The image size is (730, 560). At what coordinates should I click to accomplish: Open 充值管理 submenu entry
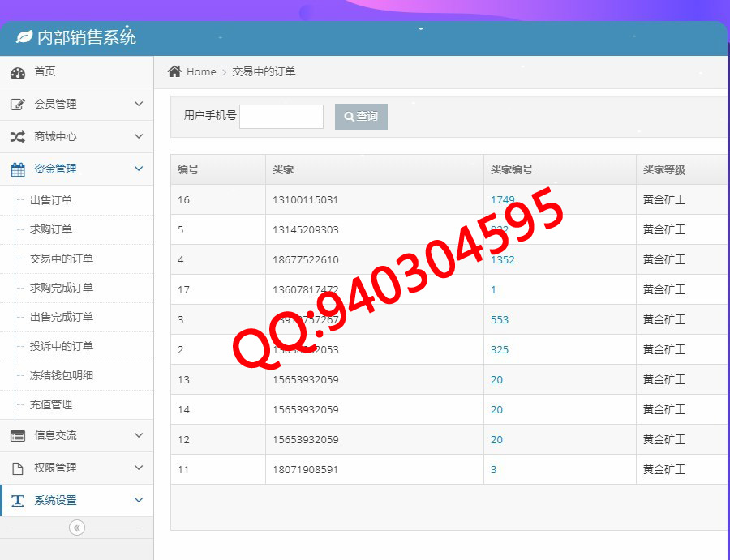point(51,404)
